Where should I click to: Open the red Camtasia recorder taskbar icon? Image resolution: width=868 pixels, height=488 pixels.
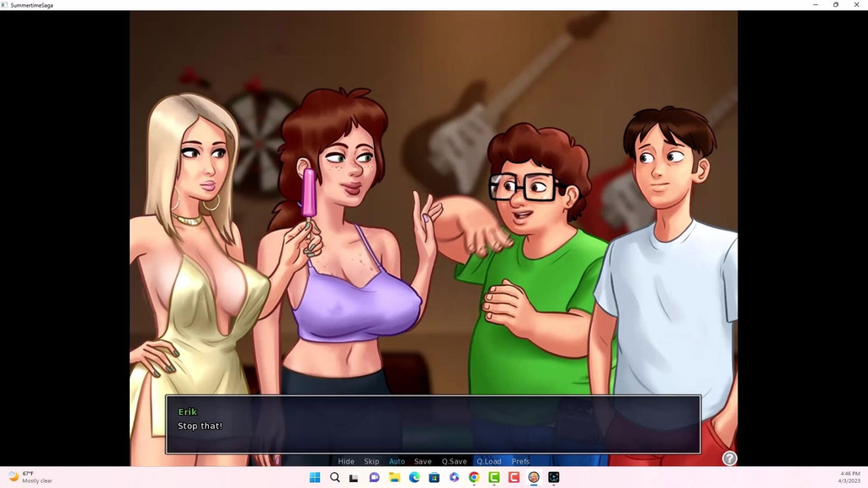click(x=514, y=477)
